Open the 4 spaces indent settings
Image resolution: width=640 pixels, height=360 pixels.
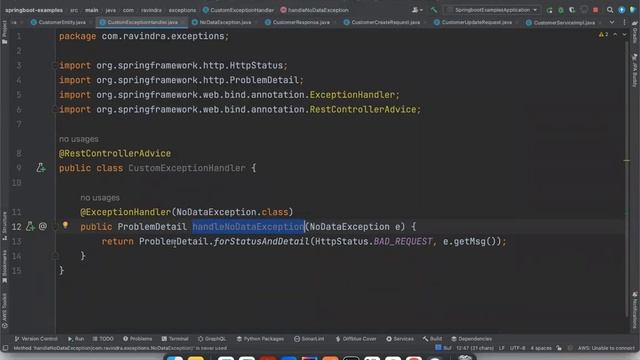click(x=541, y=348)
